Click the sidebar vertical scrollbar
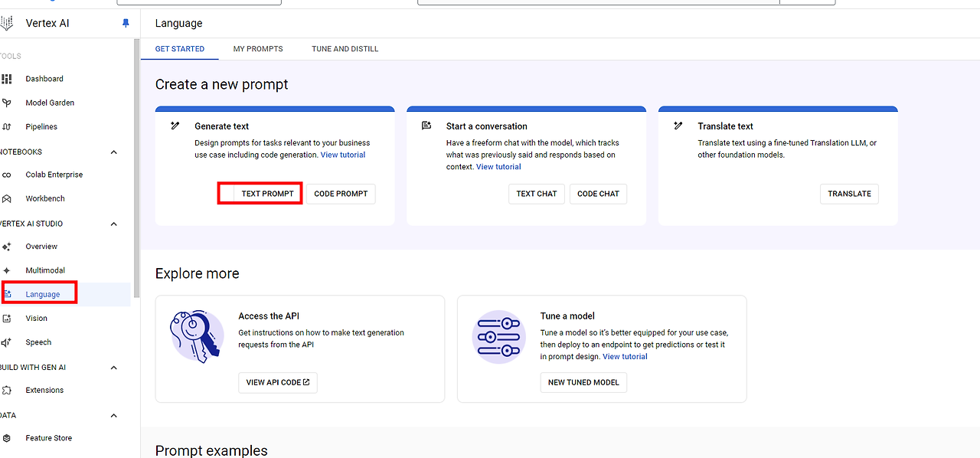980x458 pixels. point(136,168)
